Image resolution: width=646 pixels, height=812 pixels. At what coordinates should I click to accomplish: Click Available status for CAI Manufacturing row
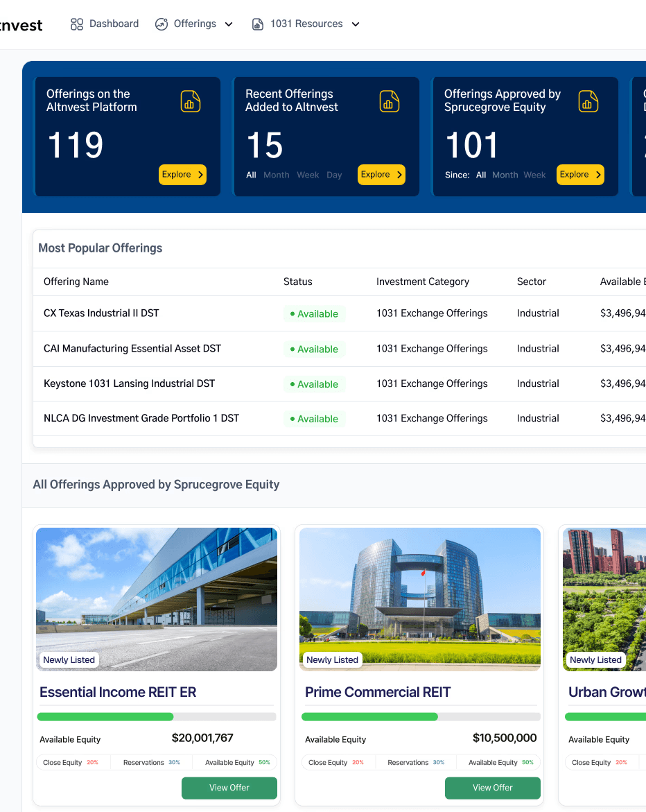(x=314, y=349)
